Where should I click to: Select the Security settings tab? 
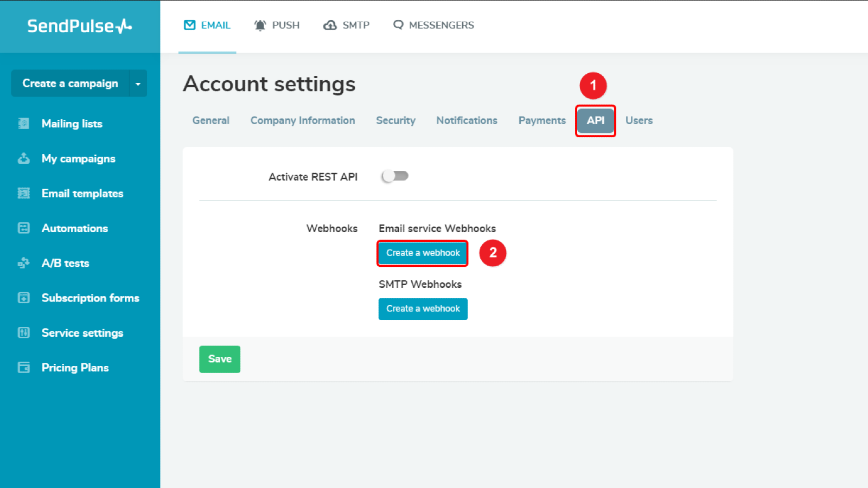pyautogui.click(x=395, y=120)
